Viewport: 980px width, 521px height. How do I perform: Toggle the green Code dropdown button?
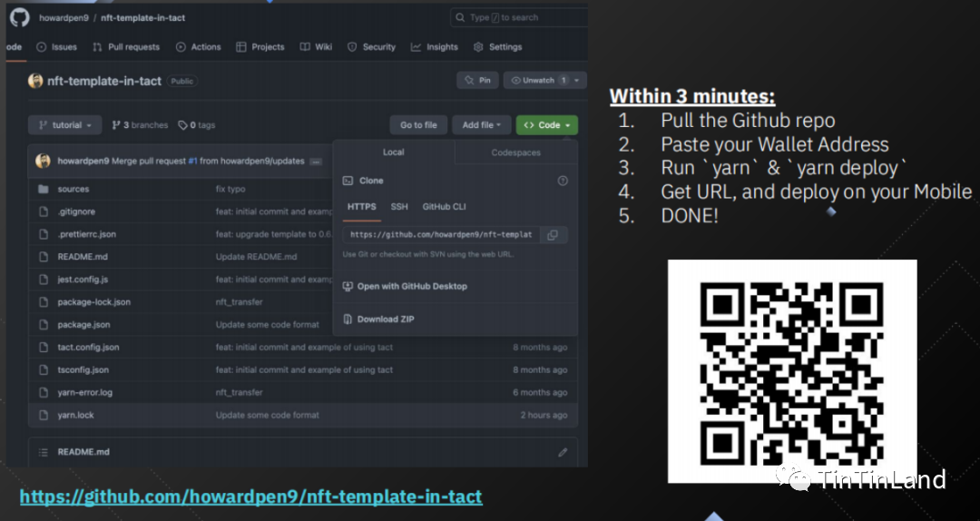pyautogui.click(x=547, y=125)
